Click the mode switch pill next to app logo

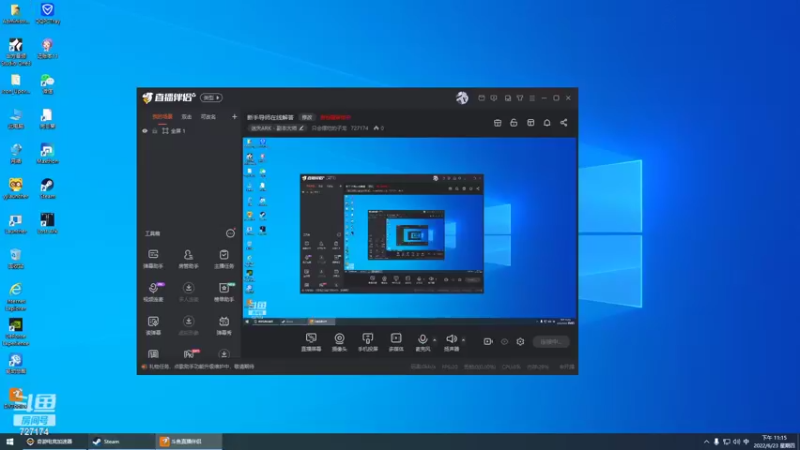[211, 97]
